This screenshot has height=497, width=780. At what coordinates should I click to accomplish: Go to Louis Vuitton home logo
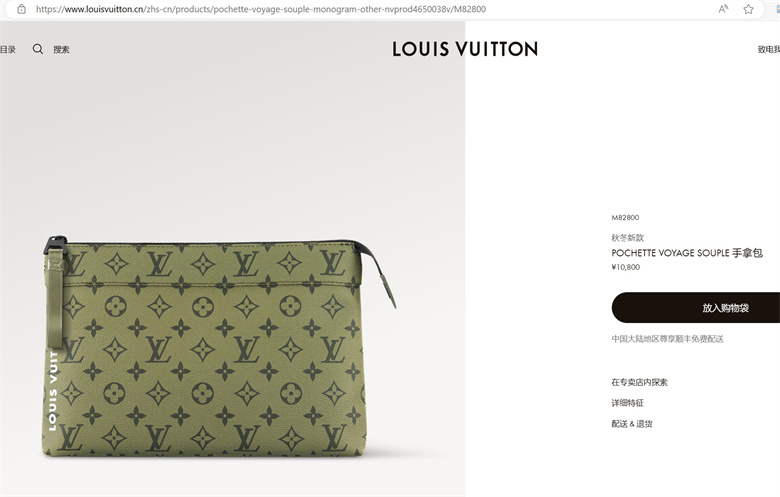465,49
